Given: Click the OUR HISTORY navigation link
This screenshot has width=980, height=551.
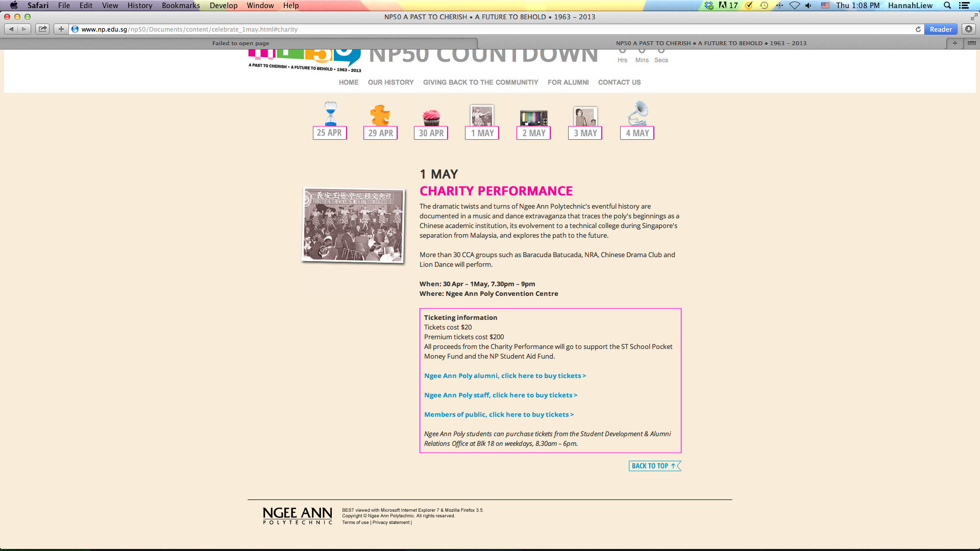Looking at the screenshot, I should coord(391,82).
